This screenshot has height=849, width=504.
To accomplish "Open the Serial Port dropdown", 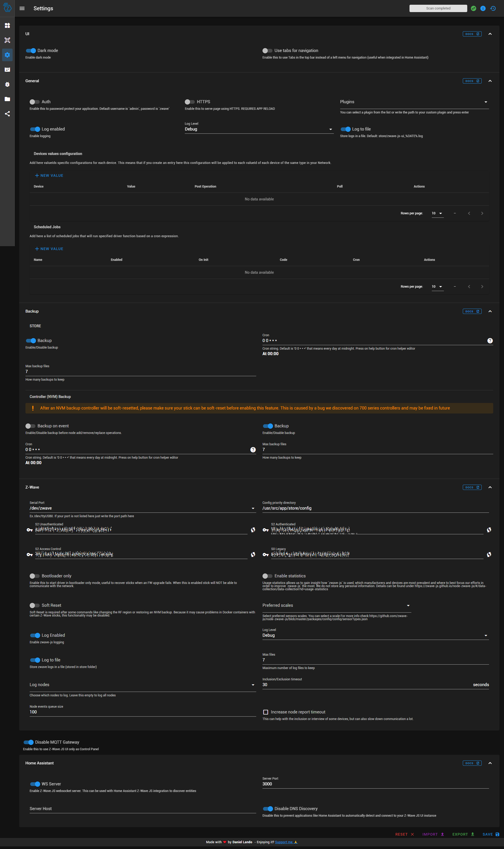I will [253, 508].
